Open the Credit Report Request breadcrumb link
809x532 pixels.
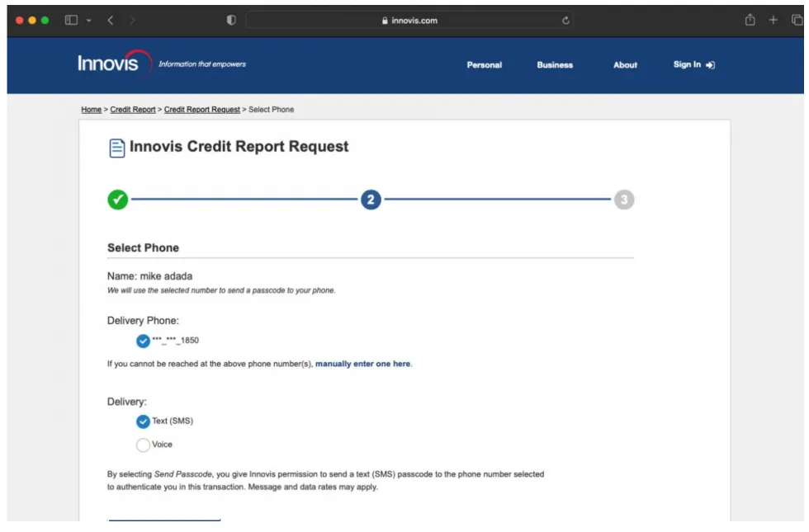tap(201, 109)
